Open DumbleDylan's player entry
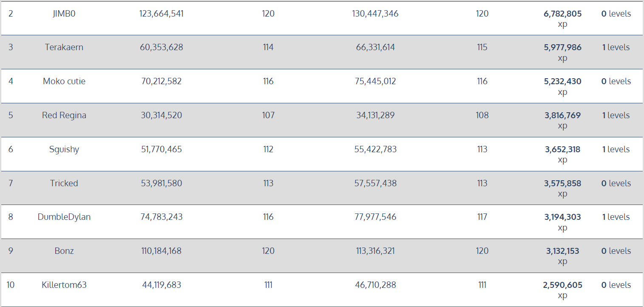This screenshot has height=307, width=644. [x=64, y=217]
